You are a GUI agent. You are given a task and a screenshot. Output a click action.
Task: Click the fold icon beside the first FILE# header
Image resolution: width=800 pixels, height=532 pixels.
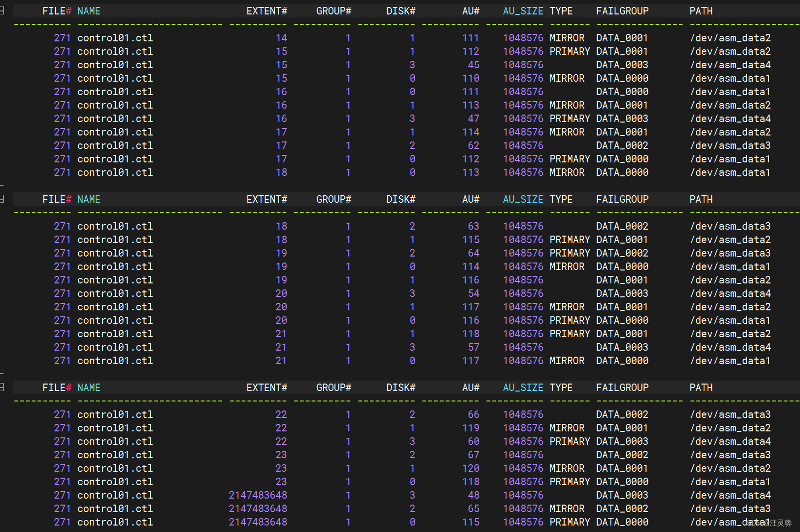click(x=2, y=11)
